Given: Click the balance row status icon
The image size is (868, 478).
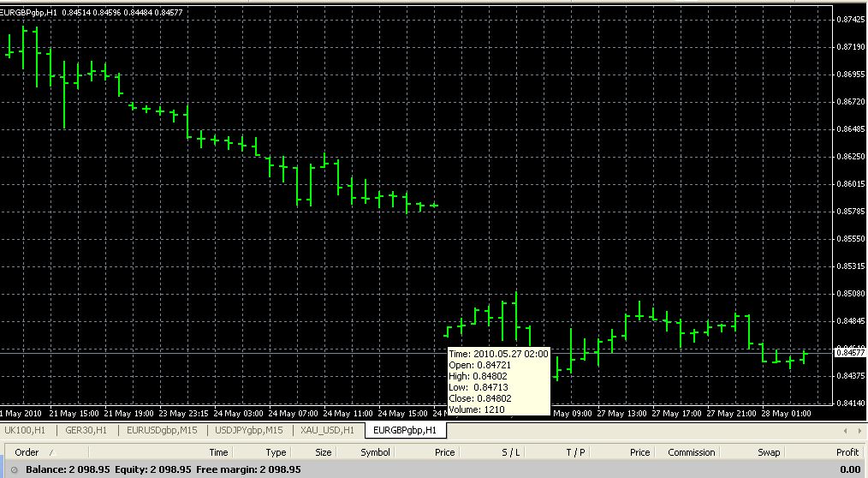Looking at the screenshot, I should tap(15, 470).
